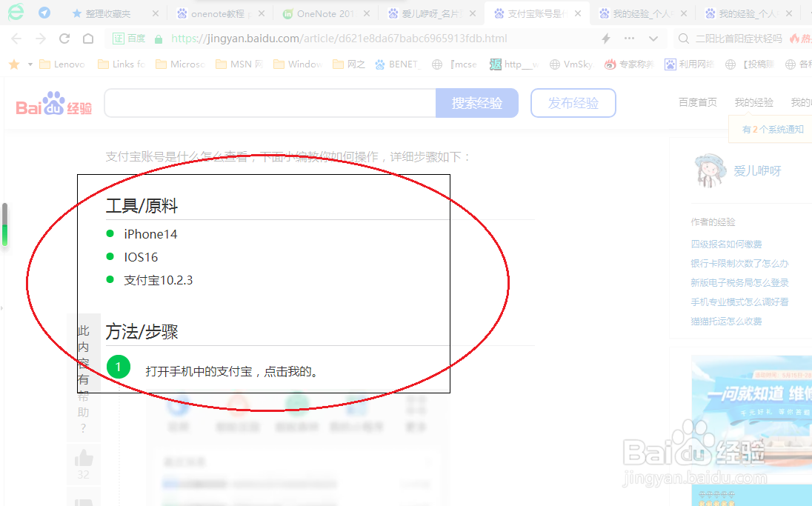
Task: Open the Lenovo bookmark folder
Action: [x=62, y=64]
